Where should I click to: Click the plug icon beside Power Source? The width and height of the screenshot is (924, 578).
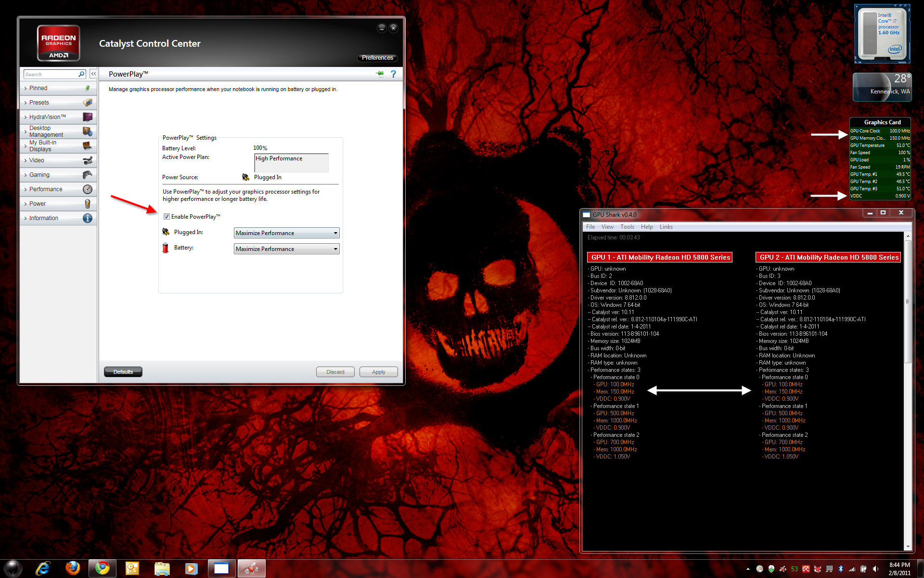[x=245, y=177]
